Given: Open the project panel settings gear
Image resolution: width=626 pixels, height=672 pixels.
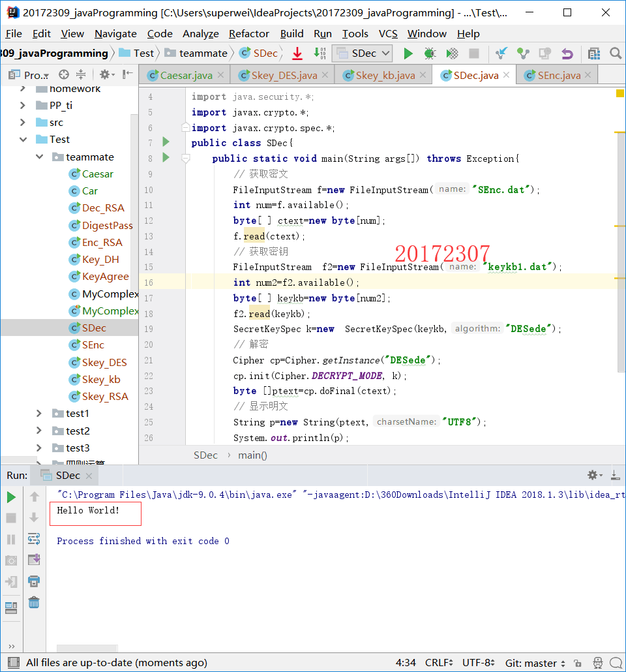Looking at the screenshot, I should pyautogui.click(x=106, y=74).
